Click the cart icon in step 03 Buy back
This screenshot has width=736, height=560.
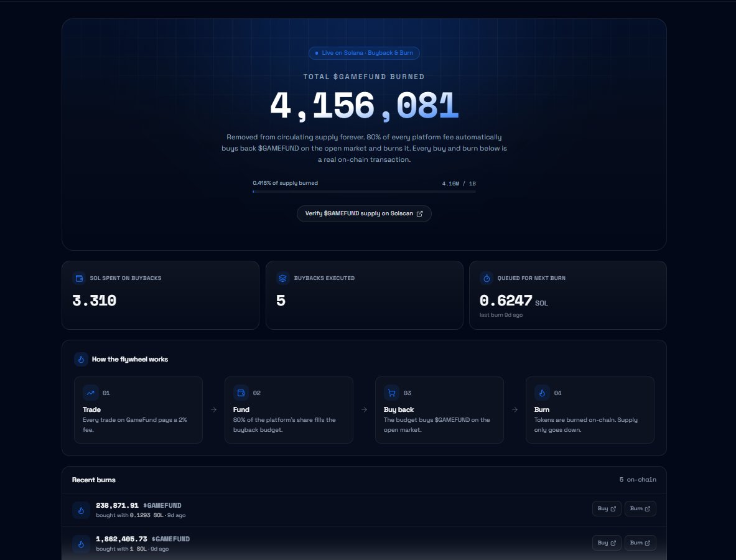[x=391, y=393]
